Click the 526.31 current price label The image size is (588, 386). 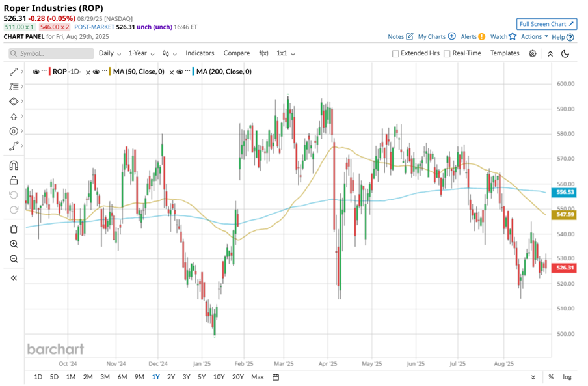click(564, 268)
